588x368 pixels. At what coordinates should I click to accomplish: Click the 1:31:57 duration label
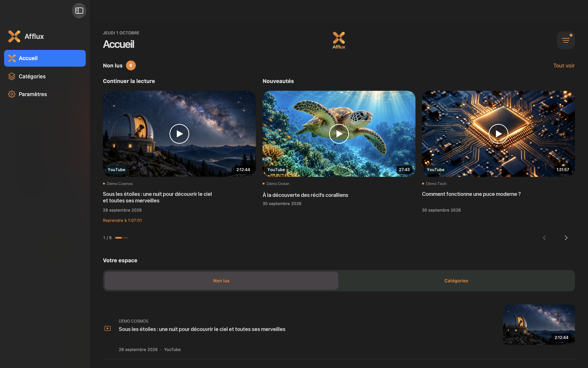563,170
